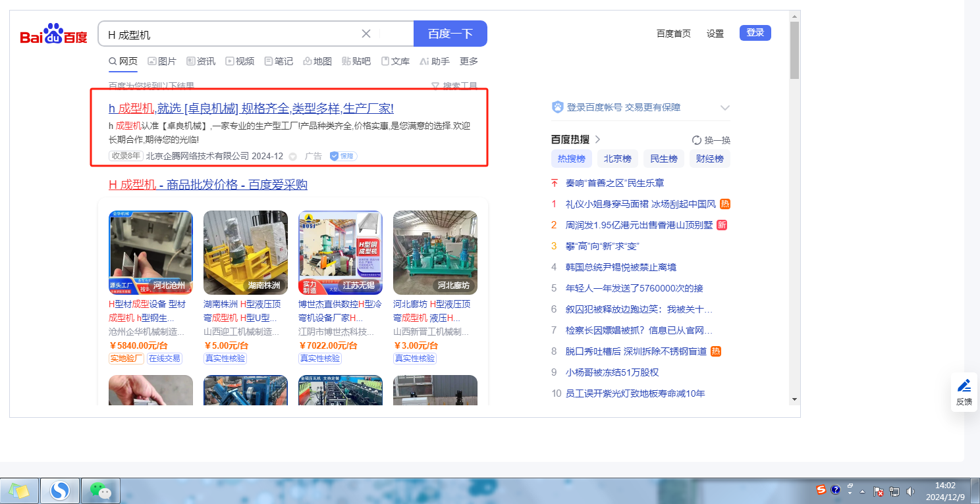Click the 收录8年 badge

tap(126, 156)
